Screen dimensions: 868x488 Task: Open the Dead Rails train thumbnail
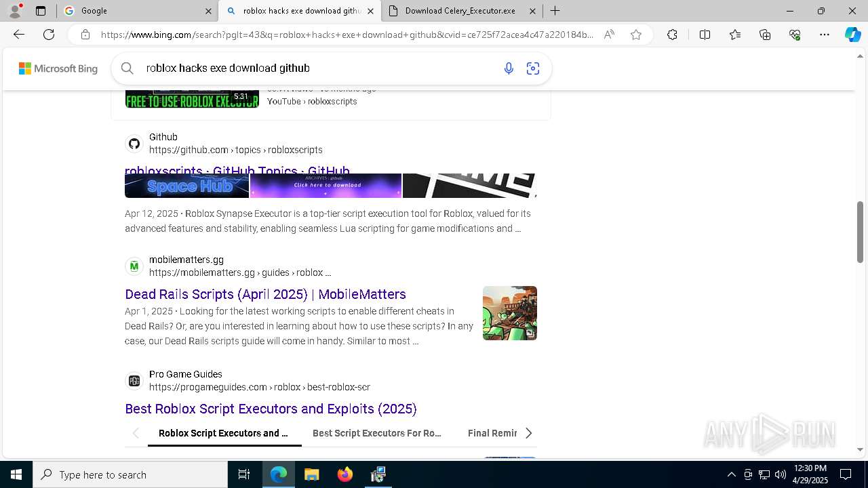(x=510, y=313)
